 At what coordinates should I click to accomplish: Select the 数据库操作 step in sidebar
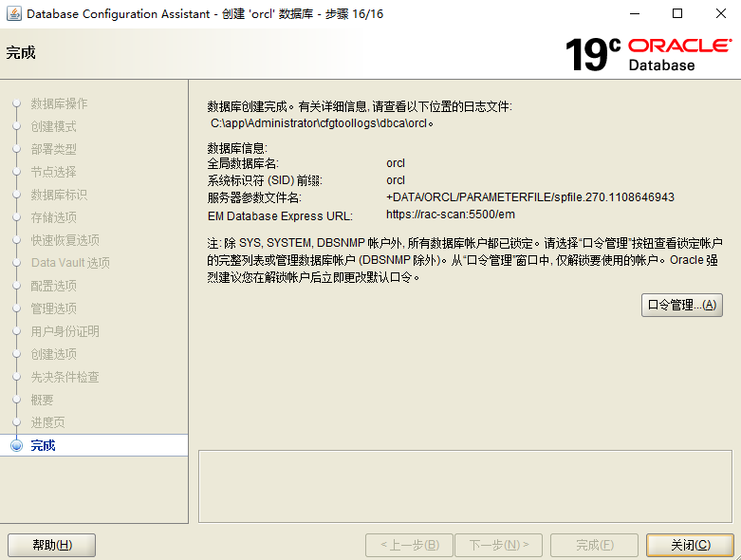click(59, 103)
